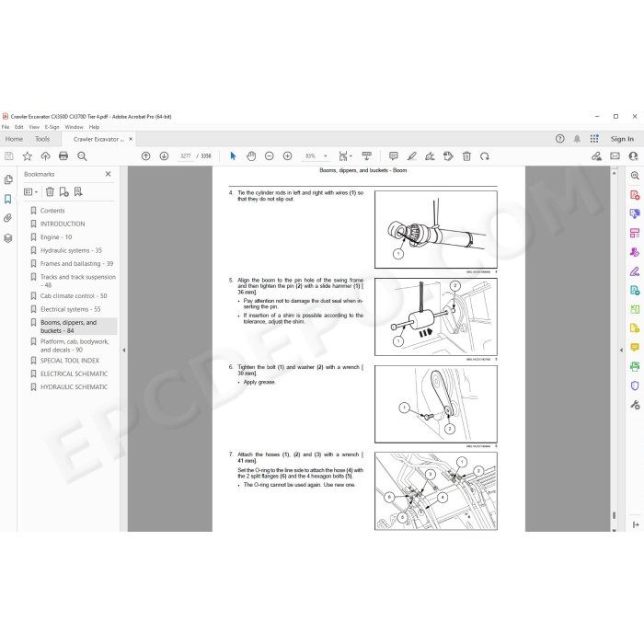Jump to Engine - 10 bookmark
The image size is (644, 644).
click(56, 237)
